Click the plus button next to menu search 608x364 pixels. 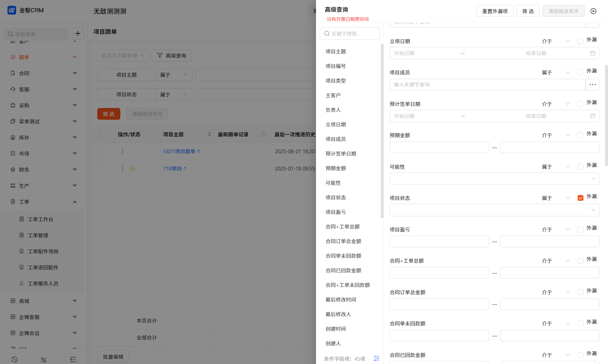(78, 34)
